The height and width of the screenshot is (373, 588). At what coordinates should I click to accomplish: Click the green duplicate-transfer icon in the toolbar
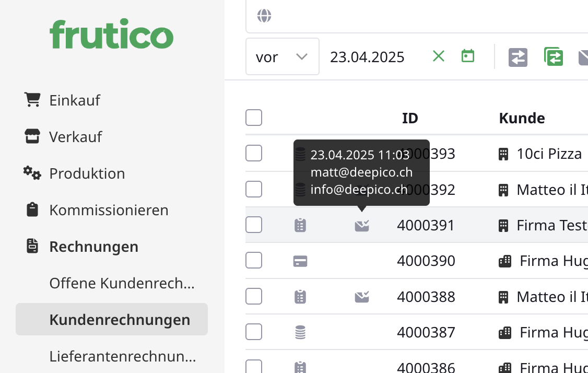tap(553, 57)
